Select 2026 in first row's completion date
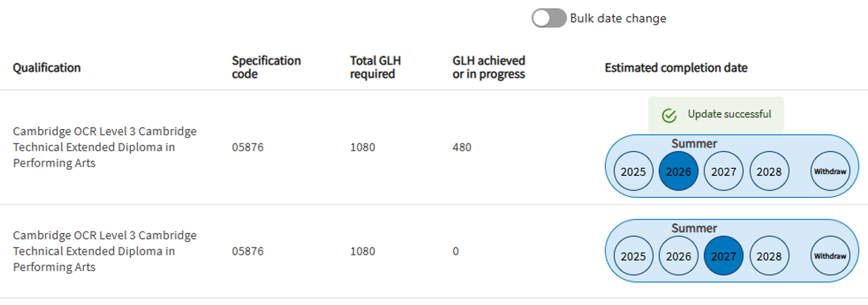This screenshot has height=305, width=868. click(679, 171)
